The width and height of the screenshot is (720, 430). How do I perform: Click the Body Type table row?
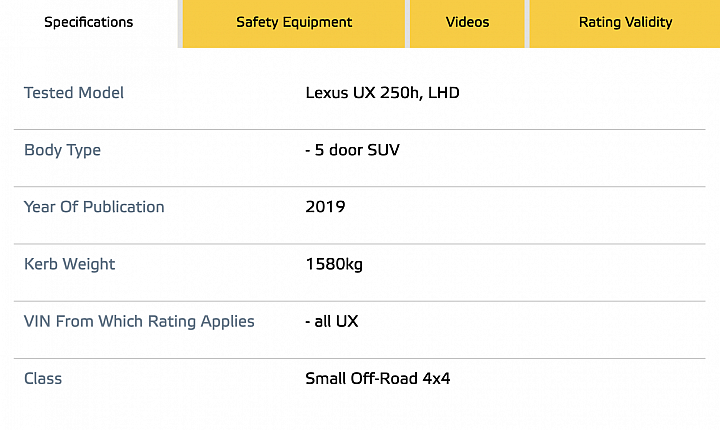[360, 158]
